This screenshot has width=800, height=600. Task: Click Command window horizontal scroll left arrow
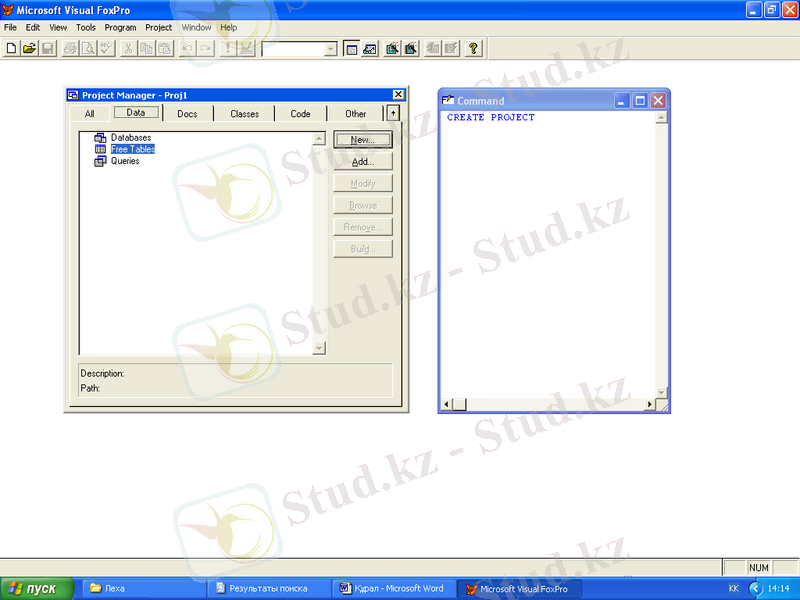click(446, 405)
